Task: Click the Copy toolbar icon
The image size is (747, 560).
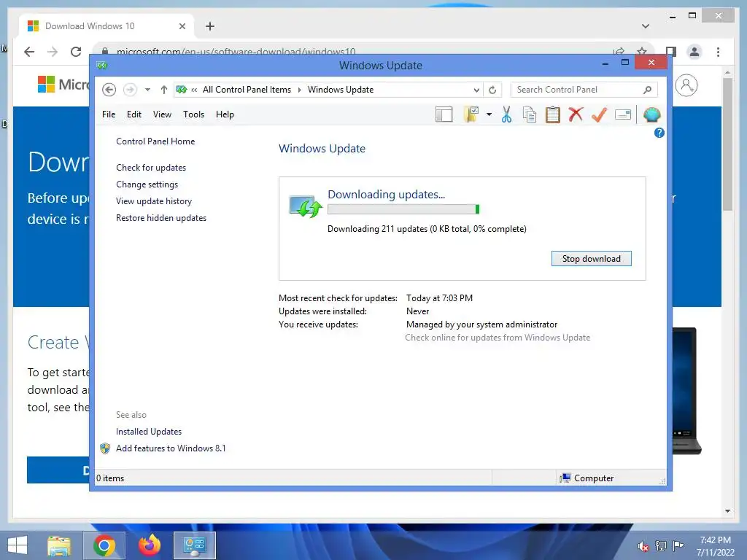Action: coord(530,114)
